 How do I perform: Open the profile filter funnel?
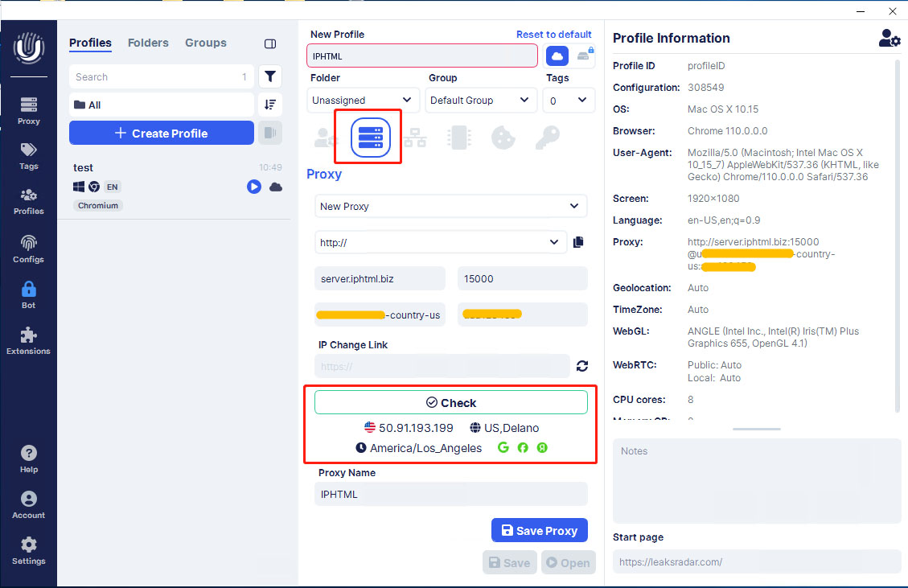pyautogui.click(x=270, y=76)
